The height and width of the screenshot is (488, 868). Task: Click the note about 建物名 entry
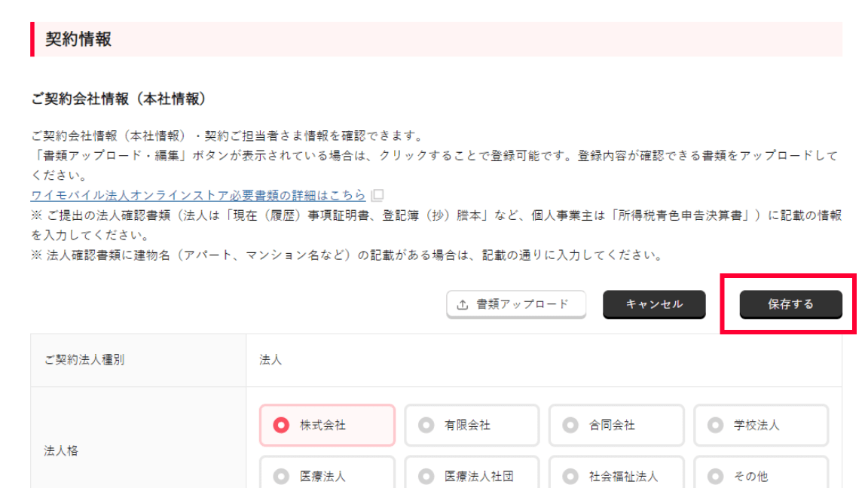347,255
